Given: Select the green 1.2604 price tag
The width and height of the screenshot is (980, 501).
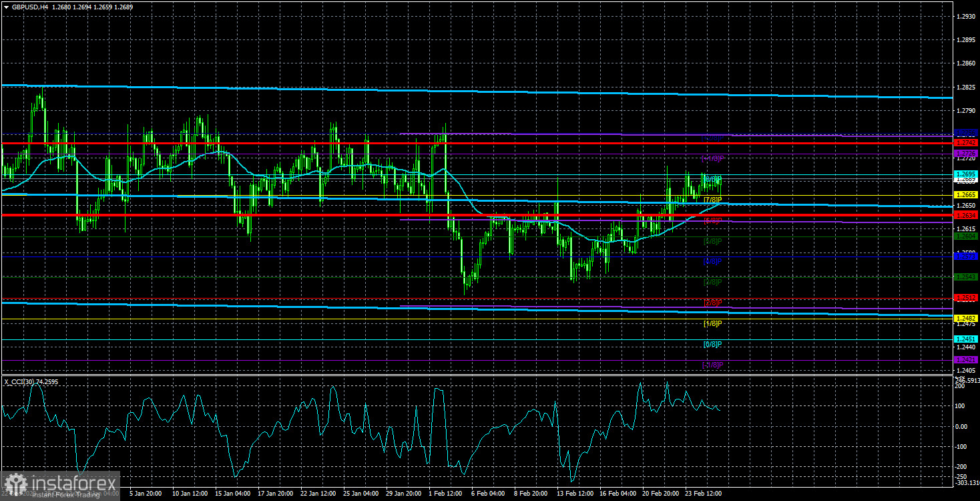Looking at the screenshot, I should (x=966, y=236).
